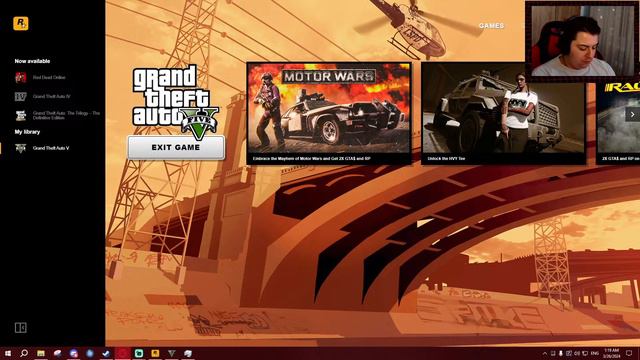This screenshot has width=640, height=360.
Task: Open Windows taskbar search
Action: tap(24, 353)
